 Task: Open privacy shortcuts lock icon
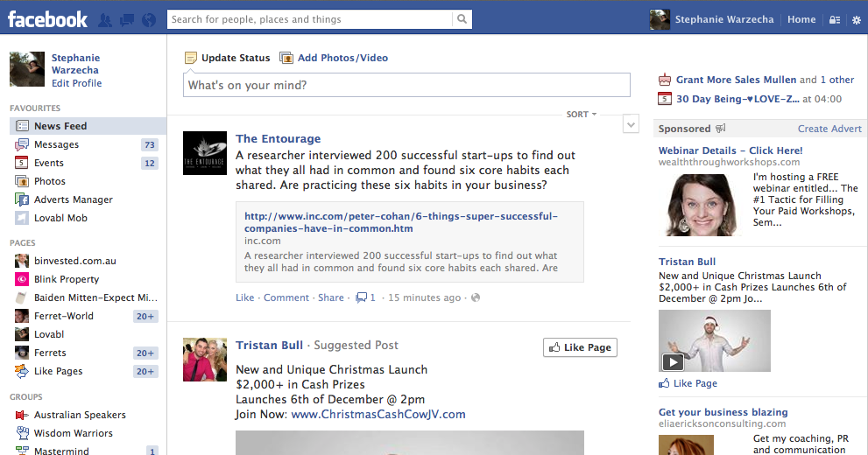(x=835, y=20)
